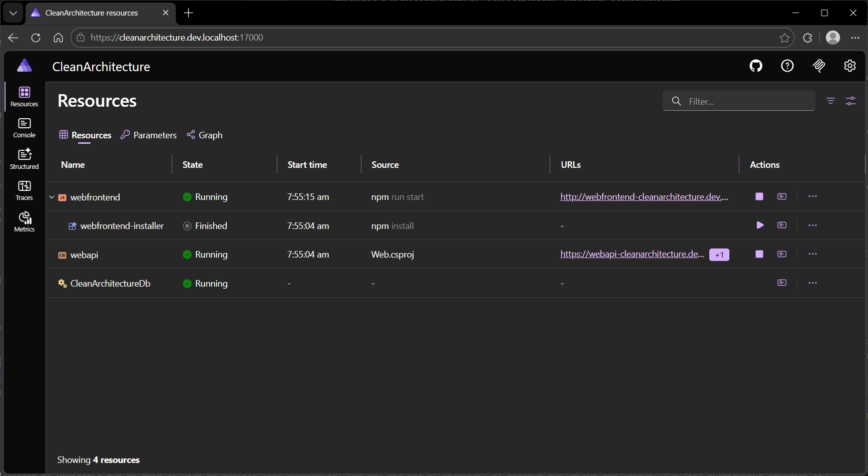Open the ellipsis menu for CleanArchitectureDb
The height and width of the screenshot is (476, 868).
[x=812, y=283]
